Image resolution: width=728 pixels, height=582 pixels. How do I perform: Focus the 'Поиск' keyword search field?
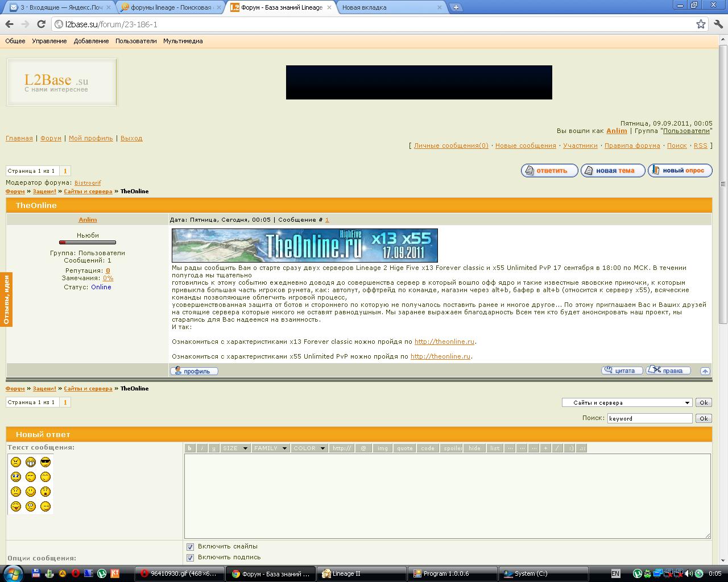pyautogui.click(x=650, y=418)
